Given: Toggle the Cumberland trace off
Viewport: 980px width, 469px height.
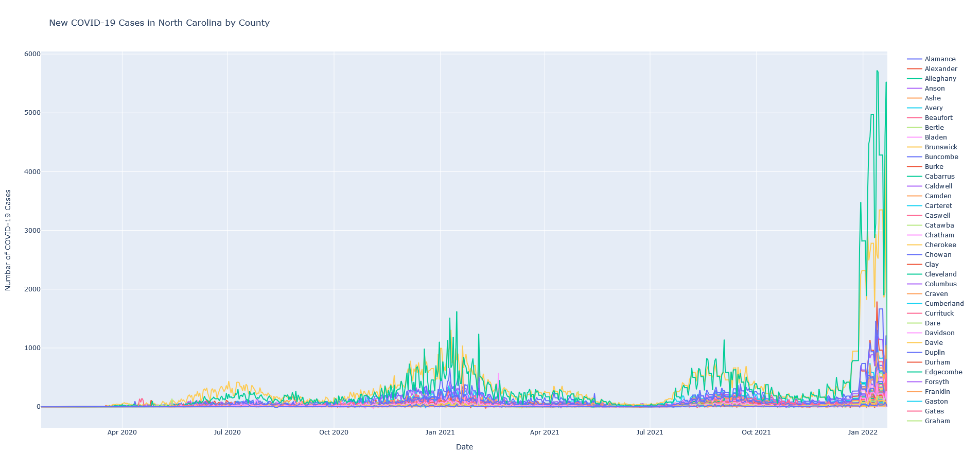Looking at the screenshot, I should pyautogui.click(x=944, y=304).
